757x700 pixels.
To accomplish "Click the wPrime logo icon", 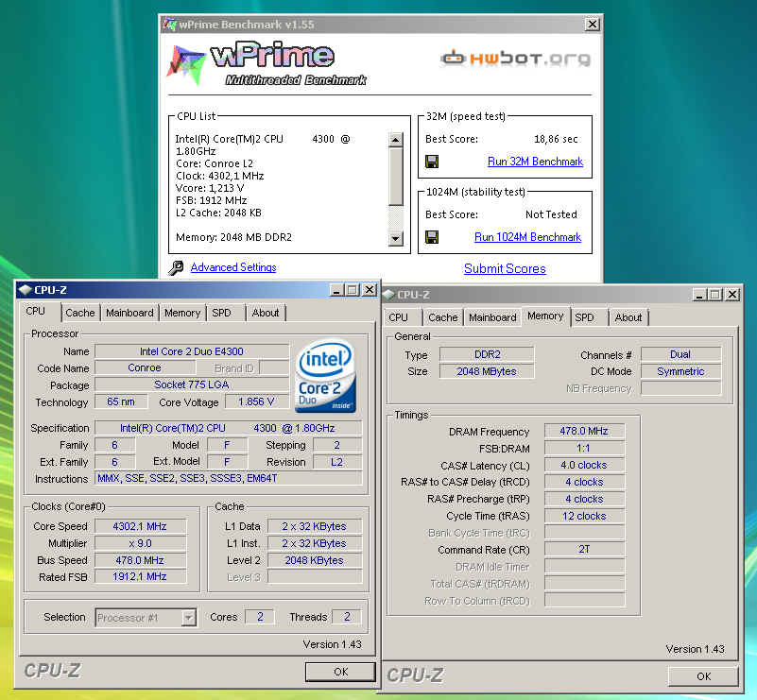I will 185,64.
